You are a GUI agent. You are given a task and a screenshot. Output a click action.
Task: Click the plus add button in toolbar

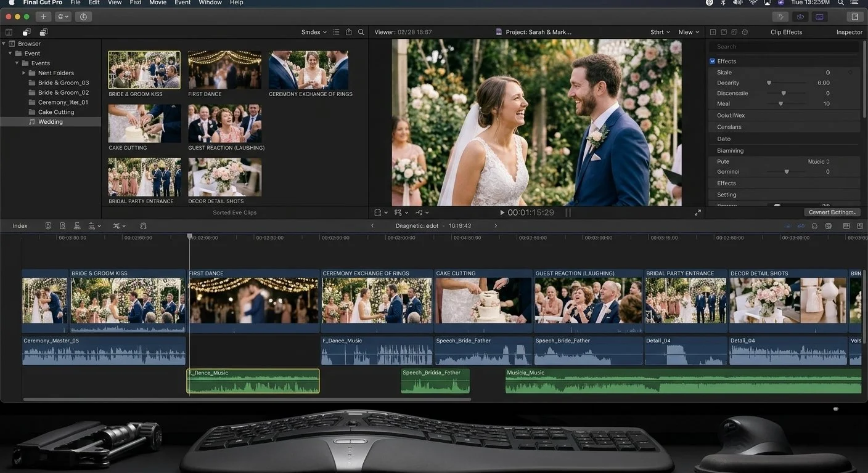pos(43,17)
